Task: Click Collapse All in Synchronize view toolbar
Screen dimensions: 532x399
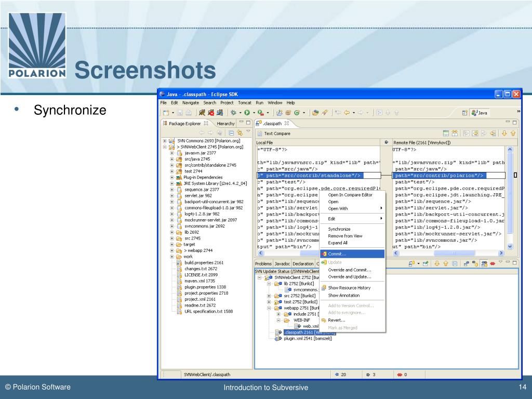Action: point(455,263)
